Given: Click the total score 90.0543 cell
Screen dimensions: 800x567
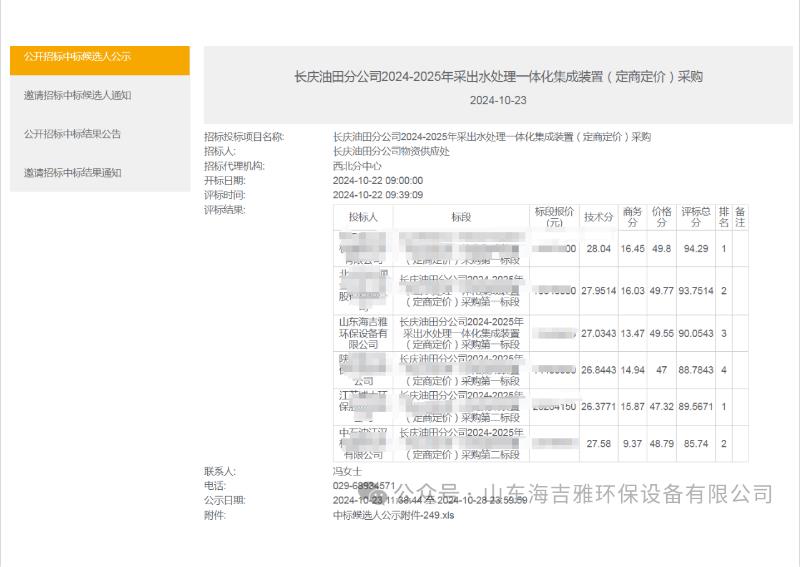Looking at the screenshot, I should click(695, 333).
